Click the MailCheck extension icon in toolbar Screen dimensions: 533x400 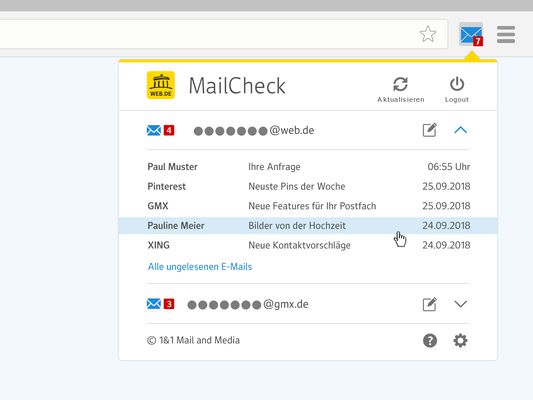[x=471, y=34]
